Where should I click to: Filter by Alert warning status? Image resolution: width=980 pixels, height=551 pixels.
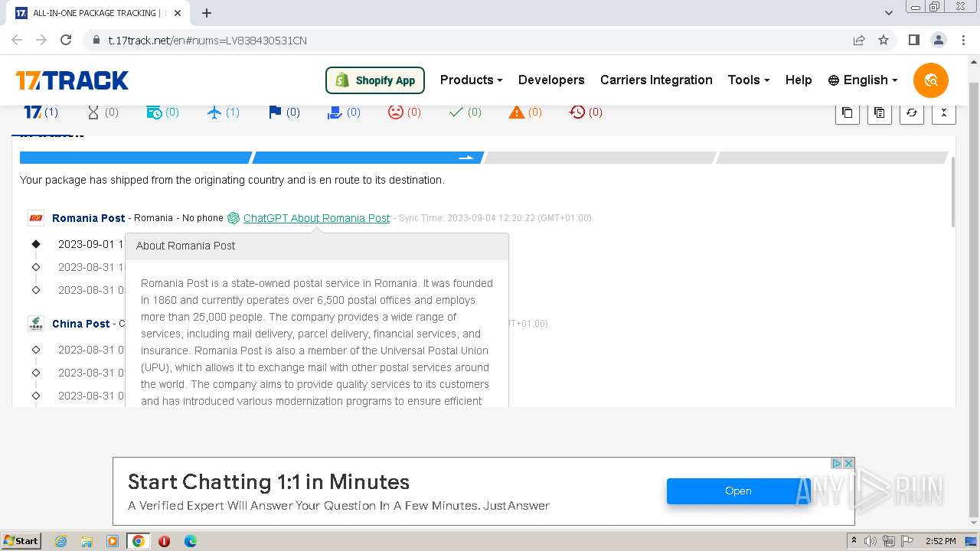525,112
